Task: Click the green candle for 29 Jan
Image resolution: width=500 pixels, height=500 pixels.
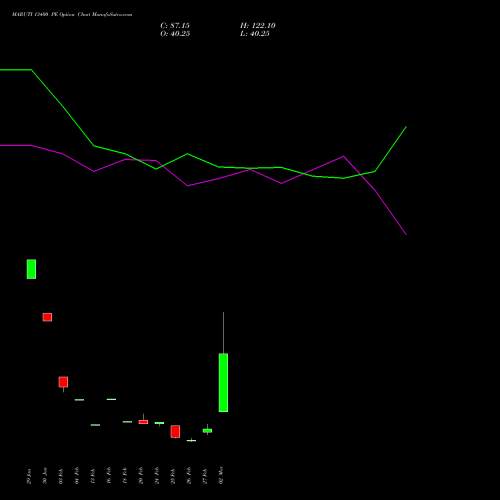Action: [x=31, y=269]
